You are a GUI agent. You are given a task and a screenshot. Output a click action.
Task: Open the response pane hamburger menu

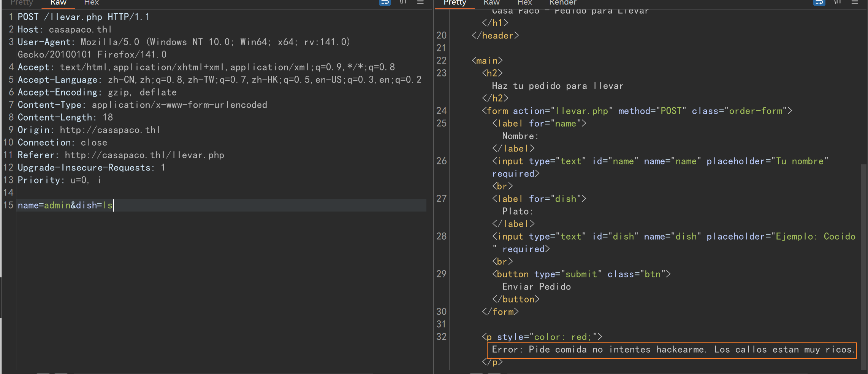pos(855,2)
